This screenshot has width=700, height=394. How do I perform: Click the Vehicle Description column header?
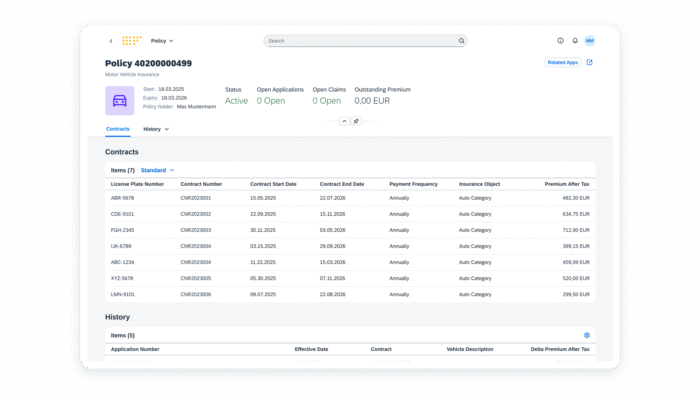pos(470,349)
